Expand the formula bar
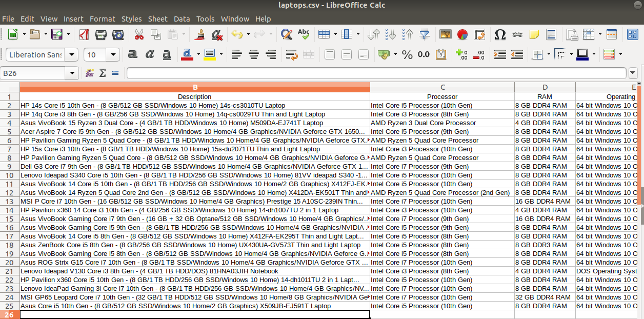Viewport: 644px width, 319px height. (633, 73)
